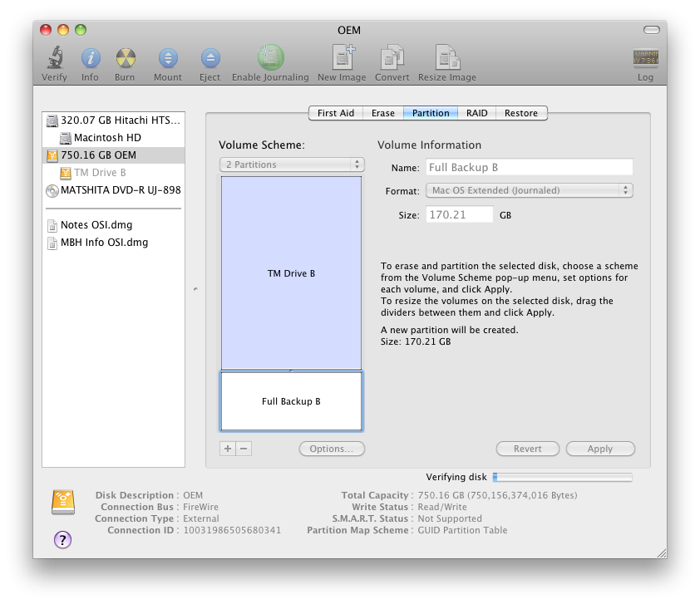
Task: Switch to the Erase tab
Action: [x=383, y=113]
